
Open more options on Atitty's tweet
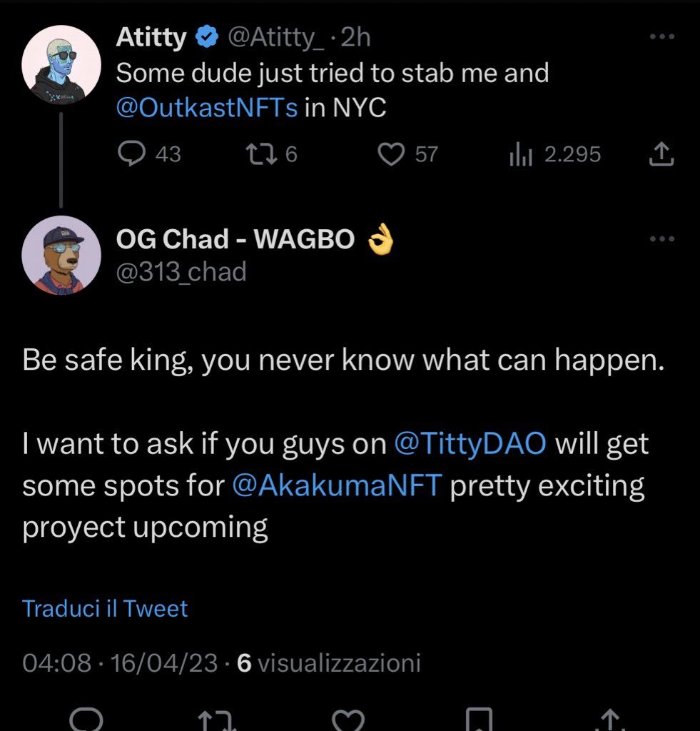coord(662,36)
